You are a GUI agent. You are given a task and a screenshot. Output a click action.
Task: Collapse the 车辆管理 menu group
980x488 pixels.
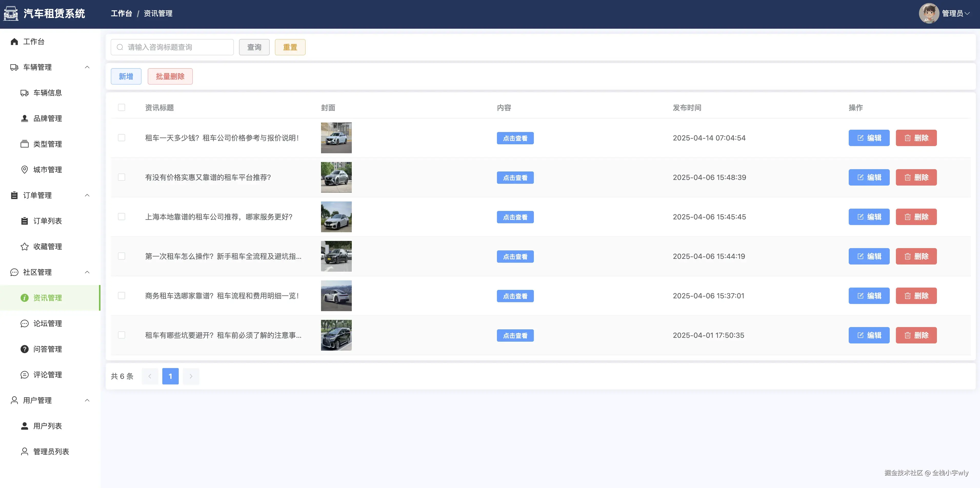click(87, 67)
